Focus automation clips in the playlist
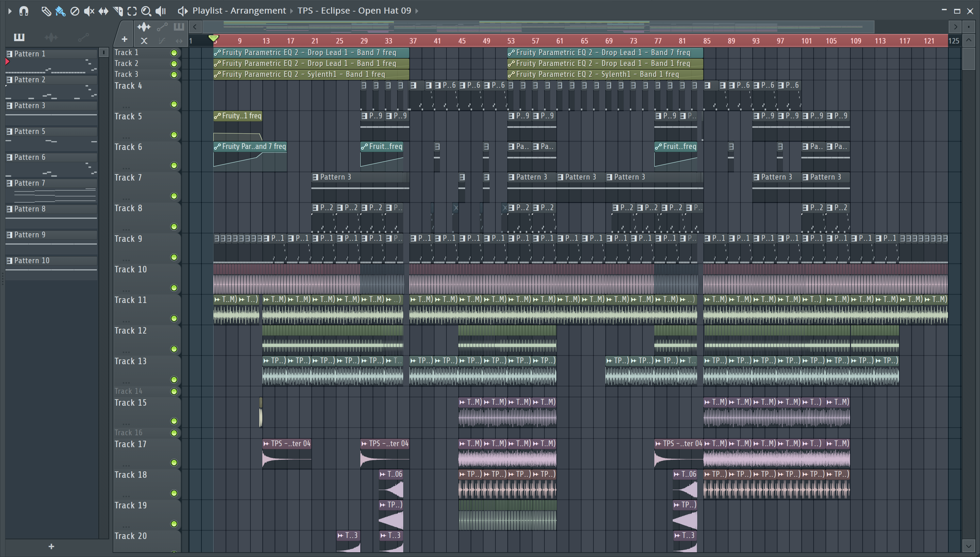The height and width of the screenshot is (557, 980). tap(162, 27)
